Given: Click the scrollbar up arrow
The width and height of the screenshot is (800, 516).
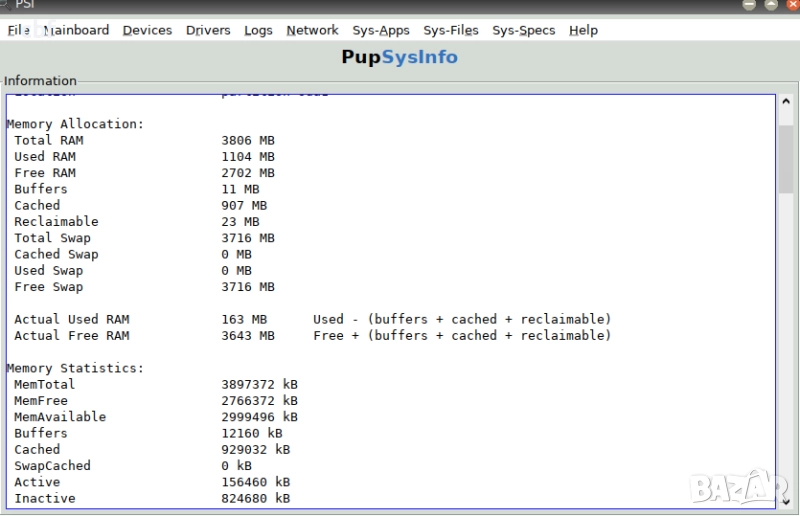Looking at the screenshot, I should click(786, 102).
